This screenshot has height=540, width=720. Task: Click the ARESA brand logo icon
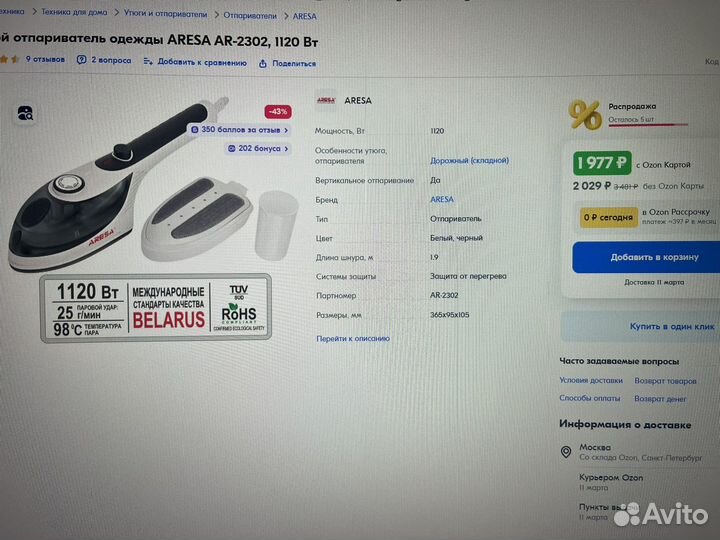pyautogui.click(x=326, y=100)
